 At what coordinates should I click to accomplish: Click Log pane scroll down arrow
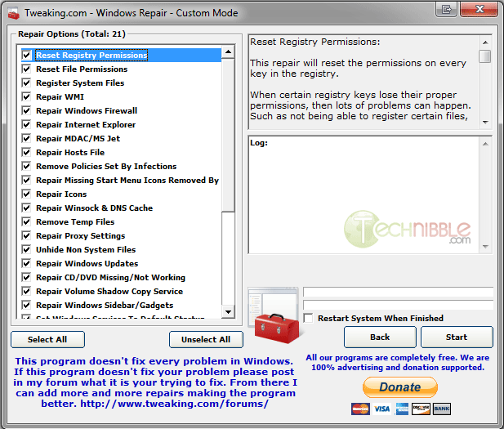(x=485, y=247)
